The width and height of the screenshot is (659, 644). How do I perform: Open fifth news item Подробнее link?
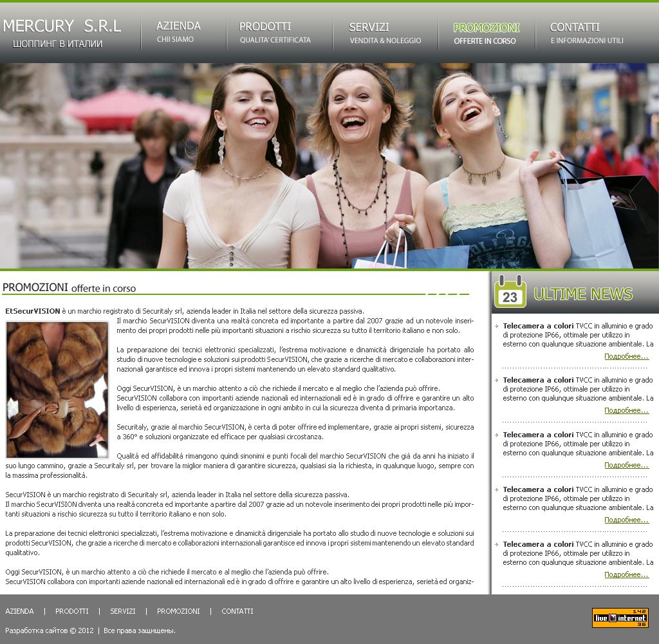(626, 574)
